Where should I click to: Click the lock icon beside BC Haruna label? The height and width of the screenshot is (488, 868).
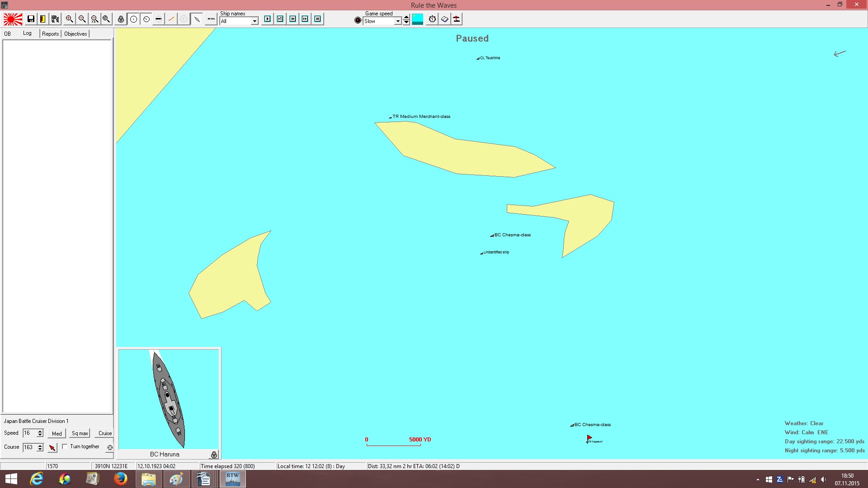(214, 455)
